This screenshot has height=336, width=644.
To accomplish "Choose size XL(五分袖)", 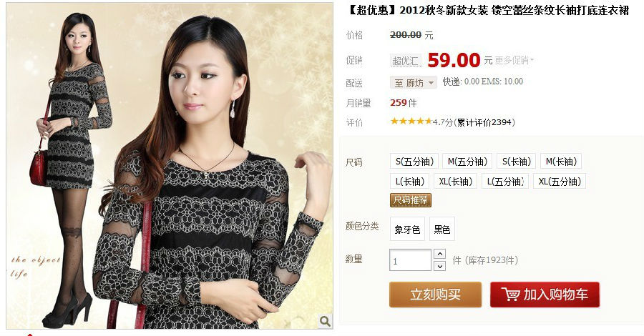I will pyautogui.click(x=560, y=181).
